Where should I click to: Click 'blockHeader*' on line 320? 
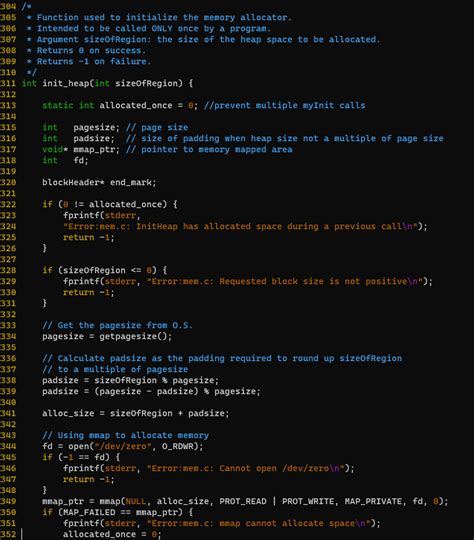tap(73, 183)
